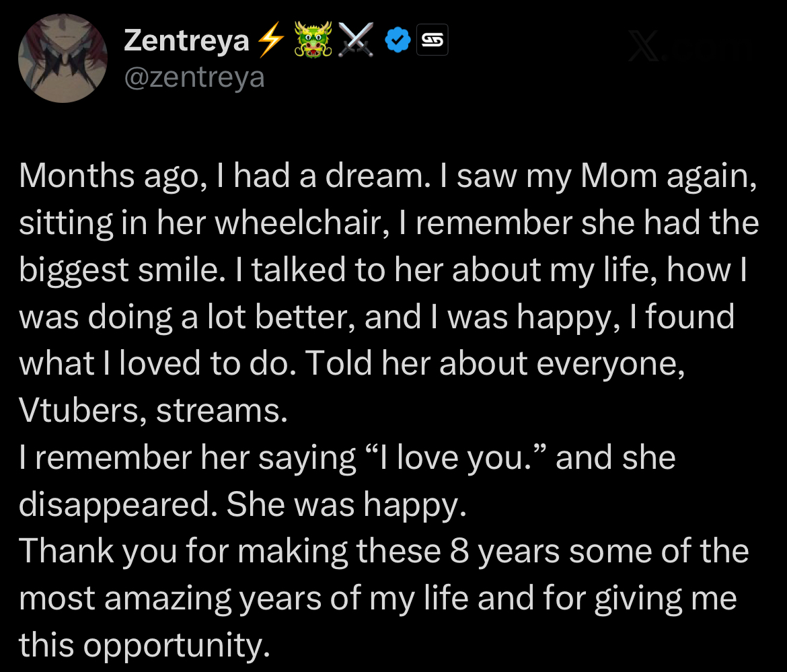
Task: Open the square affiliate badge beside checkmark
Action: [433, 42]
